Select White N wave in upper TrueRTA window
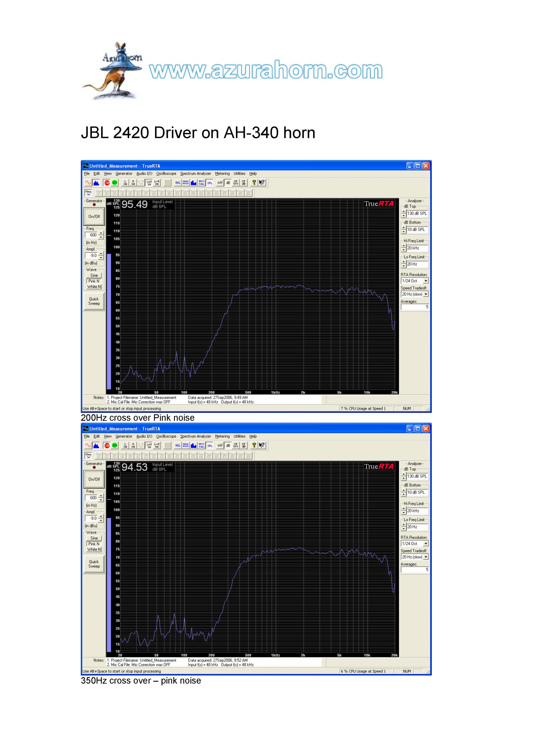Screen dimensions: 535x756 [94, 286]
